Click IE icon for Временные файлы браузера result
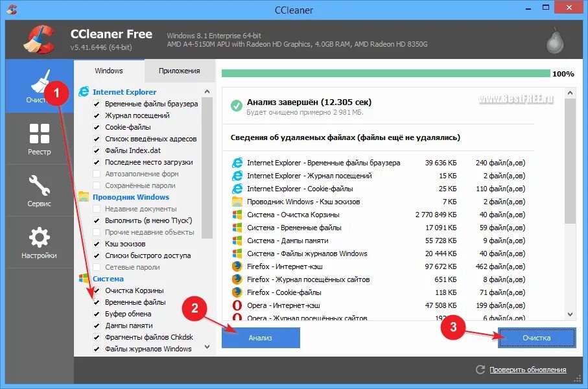Viewport: 588px width, 389px height. 237,163
